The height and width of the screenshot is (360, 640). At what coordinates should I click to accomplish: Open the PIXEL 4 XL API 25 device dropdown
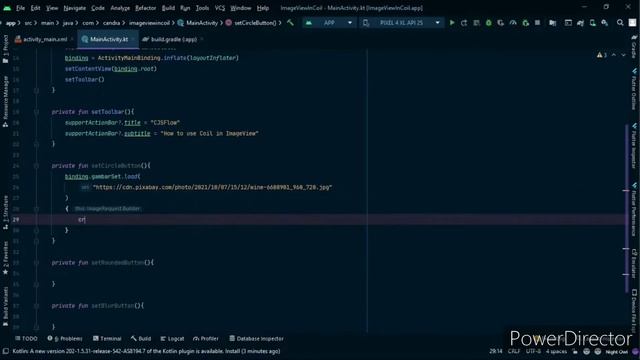pos(402,23)
